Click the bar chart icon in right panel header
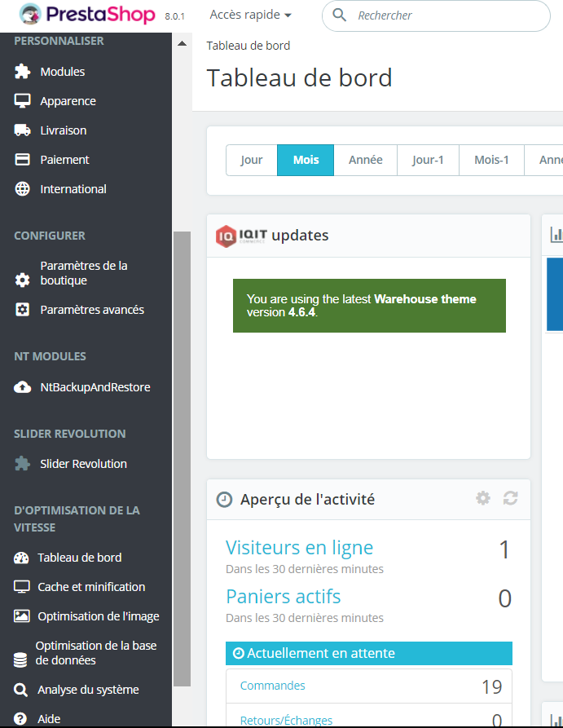The width and height of the screenshot is (563, 728). coord(556,235)
